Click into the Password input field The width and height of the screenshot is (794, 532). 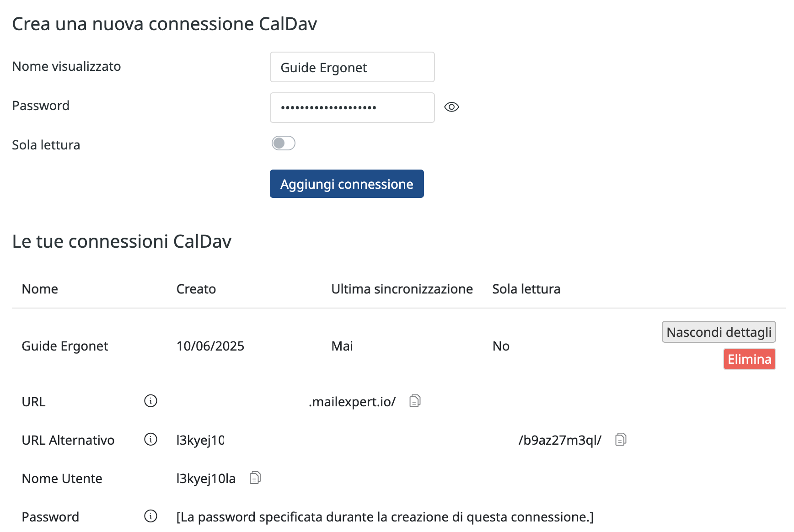352,107
